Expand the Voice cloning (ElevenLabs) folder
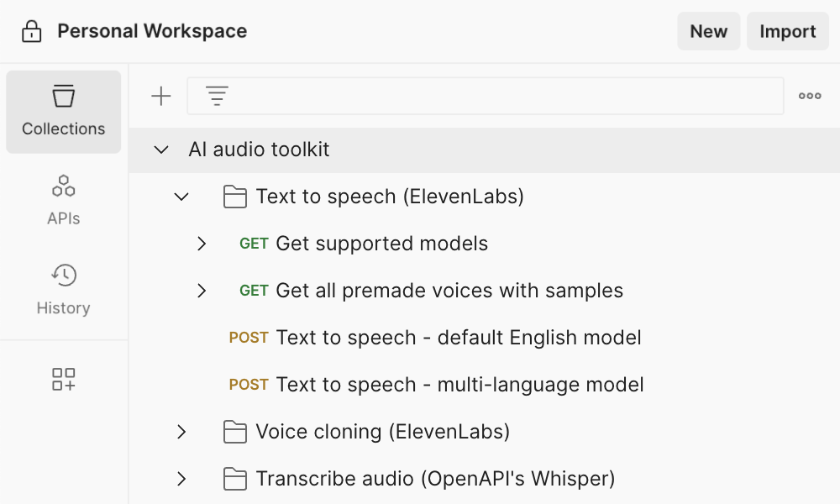The height and width of the screenshot is (504, 840). (181, 433)
